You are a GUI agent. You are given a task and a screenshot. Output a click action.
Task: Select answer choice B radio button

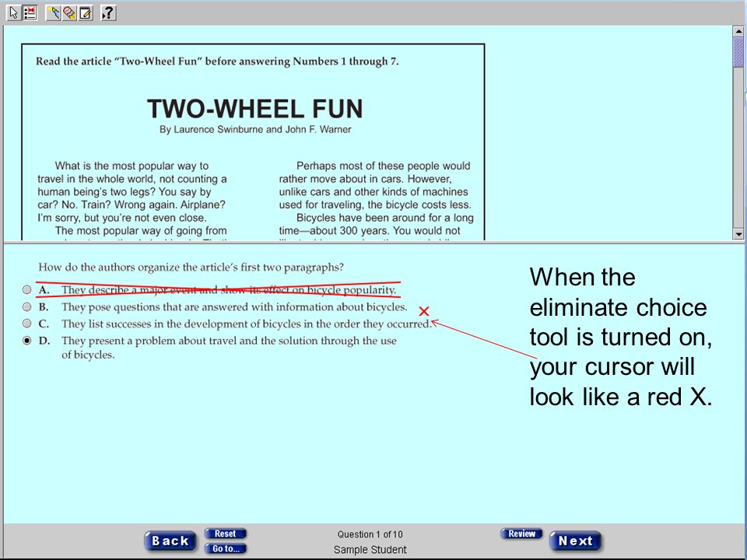(x=27, y=306)
